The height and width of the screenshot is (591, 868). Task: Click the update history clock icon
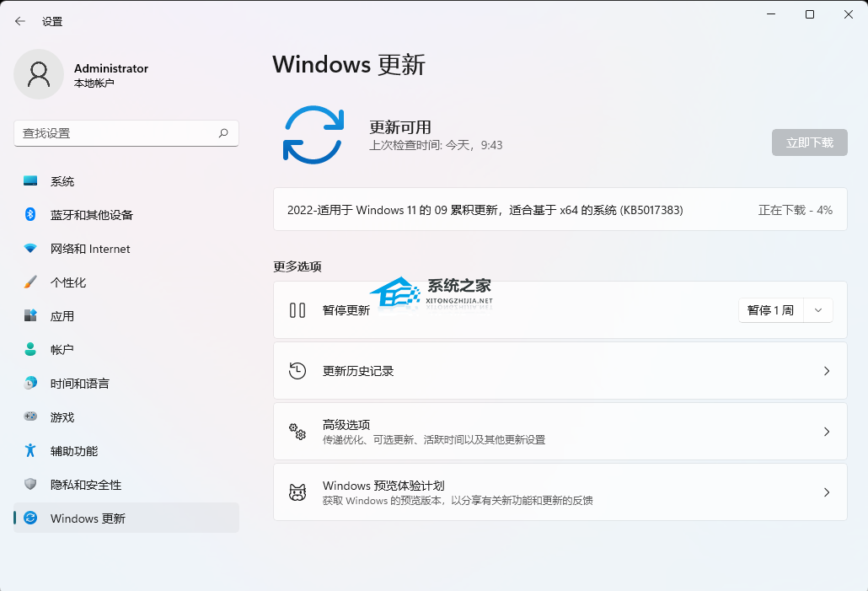[297, 371]
